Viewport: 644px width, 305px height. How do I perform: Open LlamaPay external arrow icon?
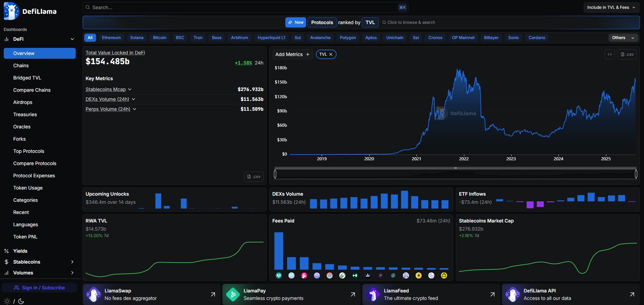[x=353, y=294]
